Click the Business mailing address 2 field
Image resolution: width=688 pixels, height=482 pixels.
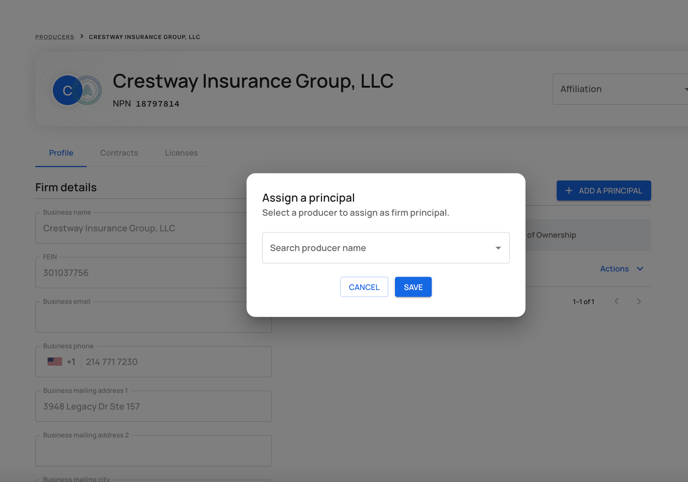click(154, 451)
